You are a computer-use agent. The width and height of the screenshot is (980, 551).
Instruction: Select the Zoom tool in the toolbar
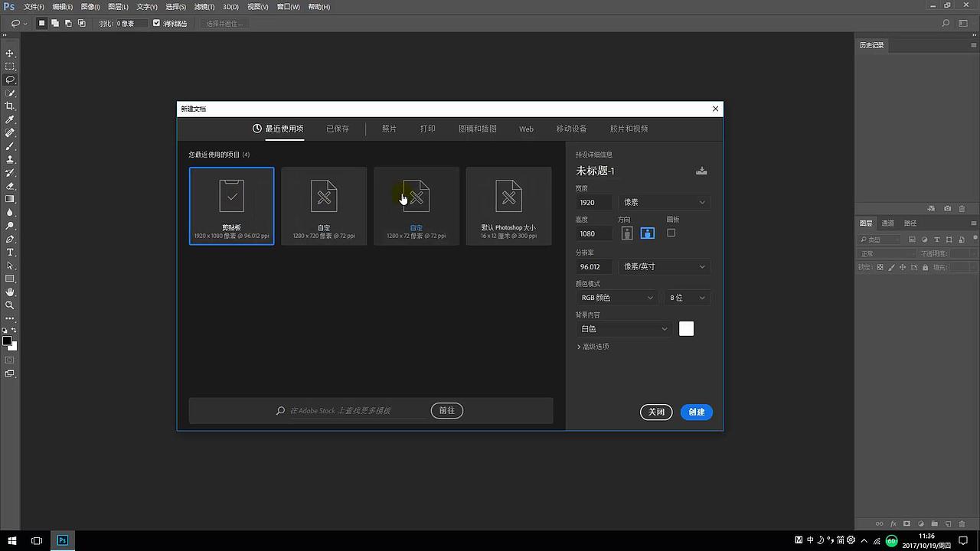pyautogui.click(x=10, y=305)
